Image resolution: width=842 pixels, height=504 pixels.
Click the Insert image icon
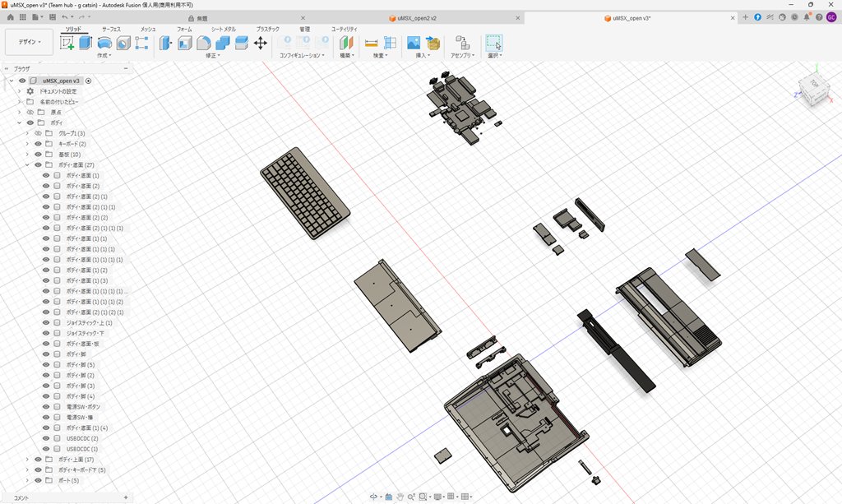pyautogui.click(x=414, y=43)
